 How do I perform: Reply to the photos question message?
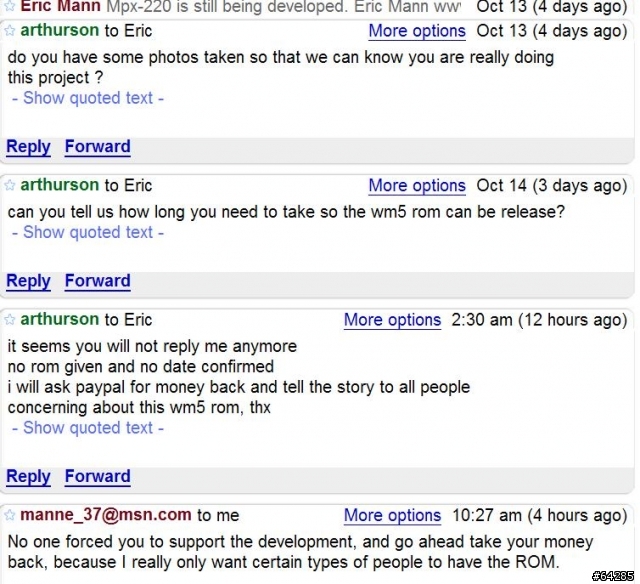[x=28, y=147]
